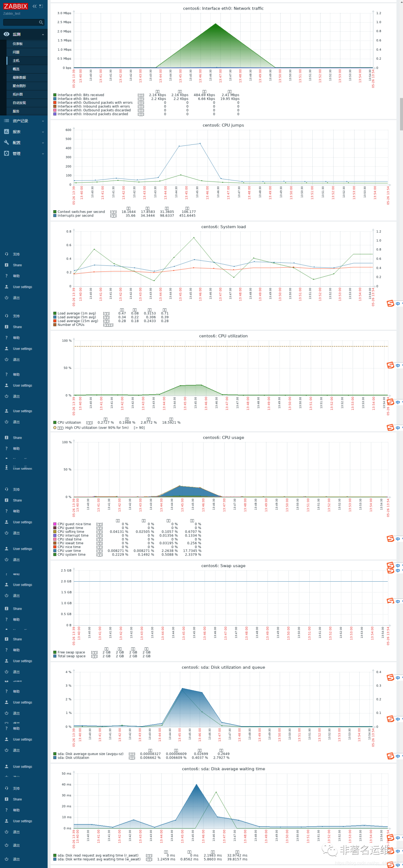
Task: Click the eye icon for 监测
Action: pos(6,34)
